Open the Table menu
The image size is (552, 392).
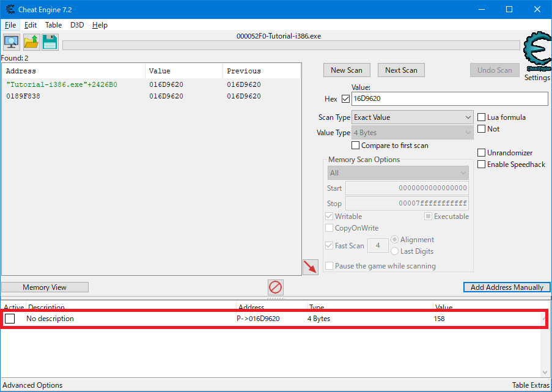tap(54, 25)
